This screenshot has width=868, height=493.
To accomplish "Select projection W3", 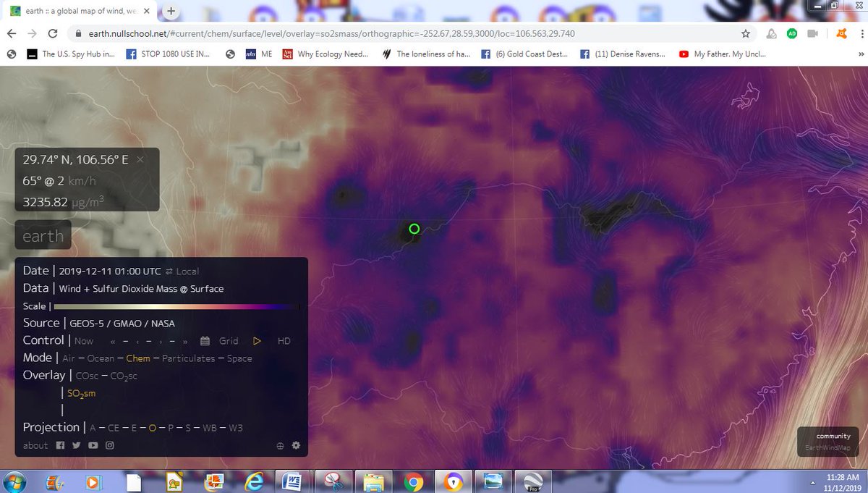I will pos(236,428).
